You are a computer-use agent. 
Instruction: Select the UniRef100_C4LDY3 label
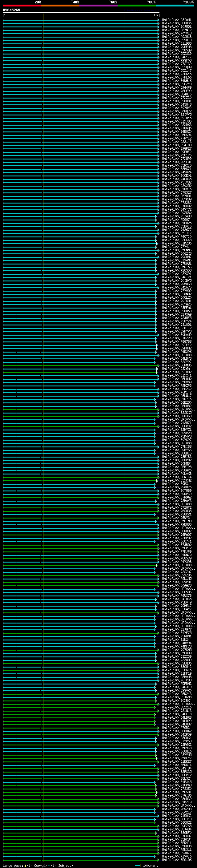pyautogui.click(x=176, y=358)
